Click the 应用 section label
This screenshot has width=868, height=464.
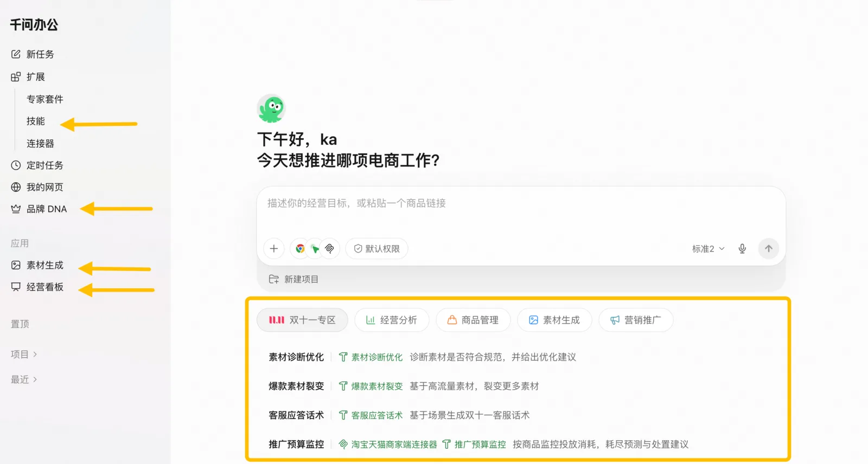pos(20,243)
